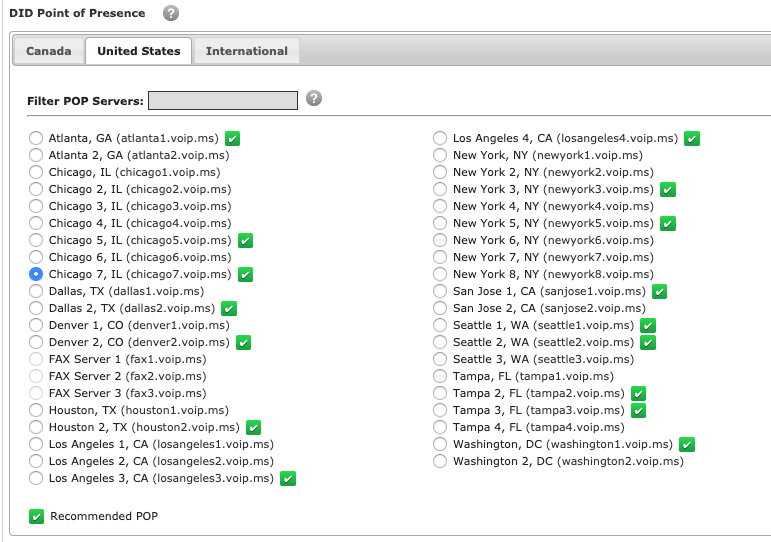Open help icon beside DID Point of Presence
The image size is (771, 542).
click(x=171, y=13)
